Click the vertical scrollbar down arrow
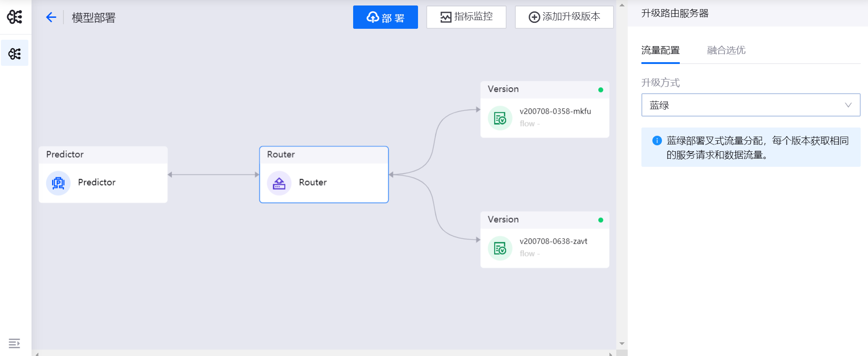Image resolution: width=868 pixels, height=356 pixels. pyautogui.click(x=622, y=344)
